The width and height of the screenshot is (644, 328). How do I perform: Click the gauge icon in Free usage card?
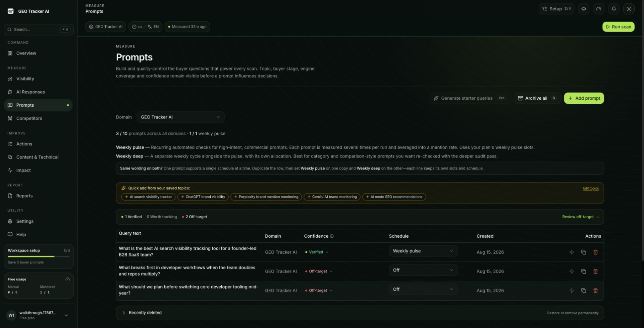(67, 279)
